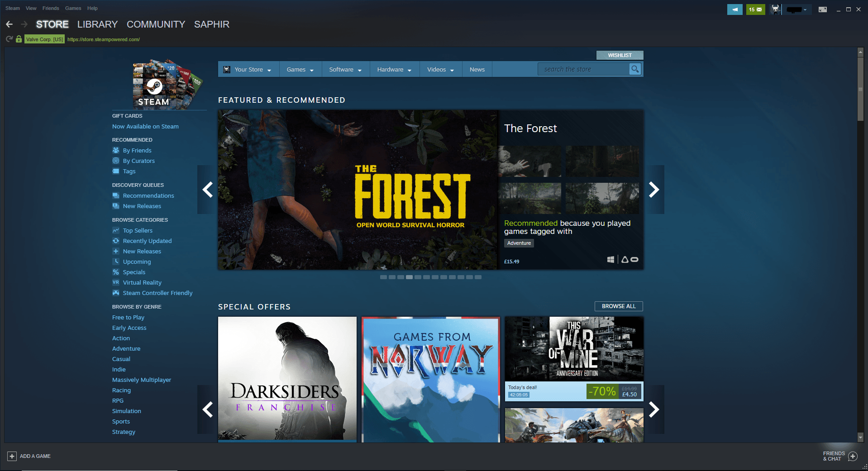Open the WISHLIST button
Viewport: 868px width, 471px height.
620,55
